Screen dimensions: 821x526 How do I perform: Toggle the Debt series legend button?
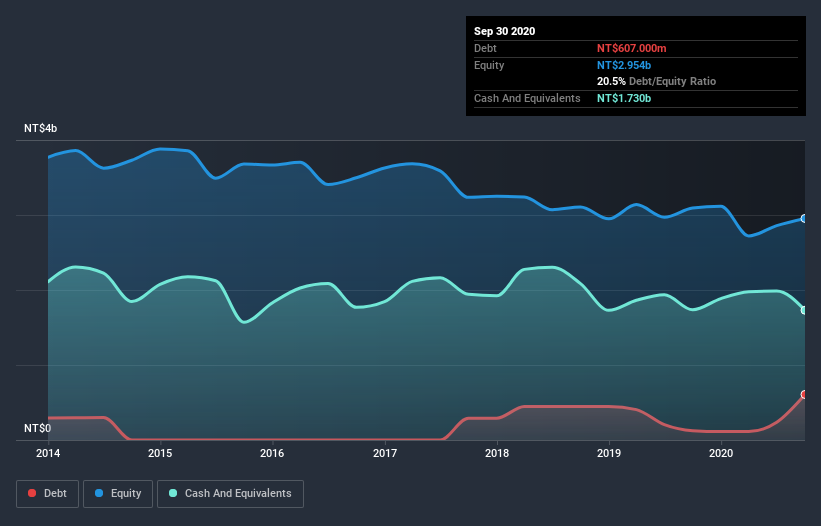[47, 494]
